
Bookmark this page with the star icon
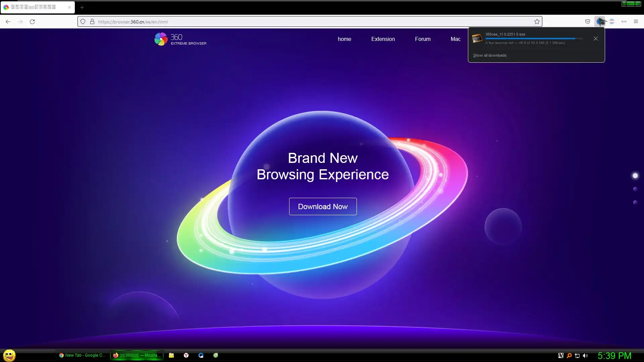[x=537, y=21]
